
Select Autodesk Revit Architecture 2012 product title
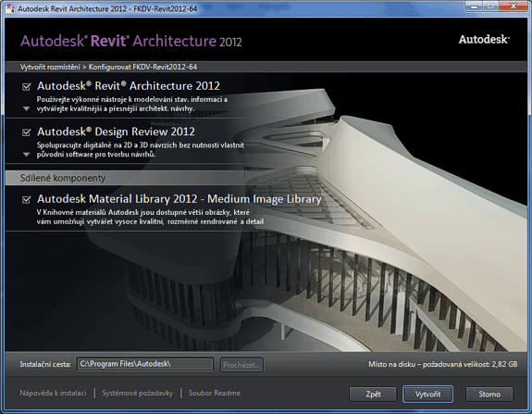pos(129,86)
